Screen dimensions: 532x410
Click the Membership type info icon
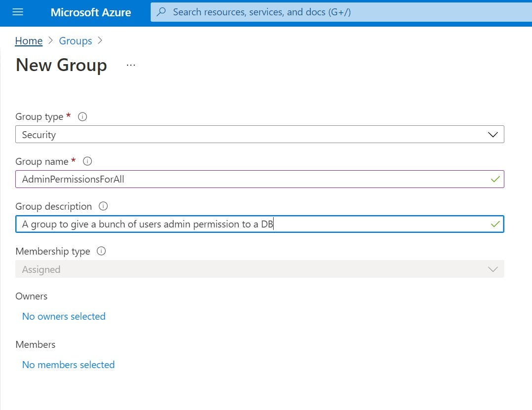click(101, 251)
